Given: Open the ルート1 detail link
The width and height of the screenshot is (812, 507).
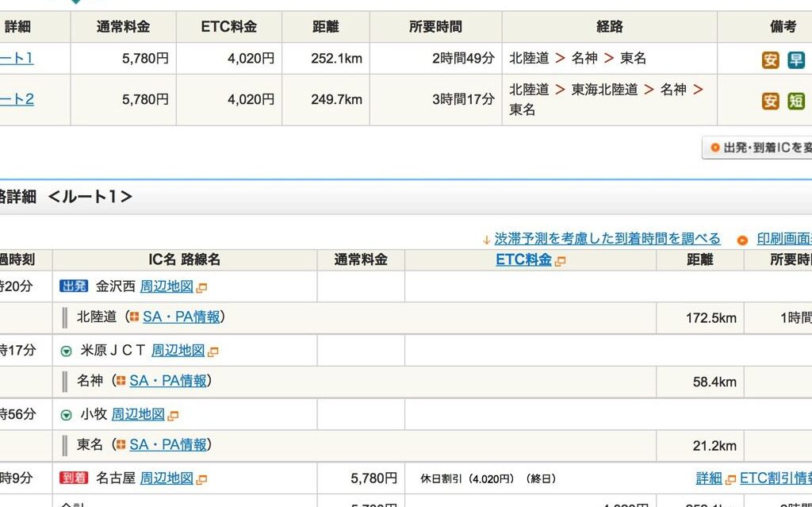Looking at the screenshot, I should coord(16,59).
